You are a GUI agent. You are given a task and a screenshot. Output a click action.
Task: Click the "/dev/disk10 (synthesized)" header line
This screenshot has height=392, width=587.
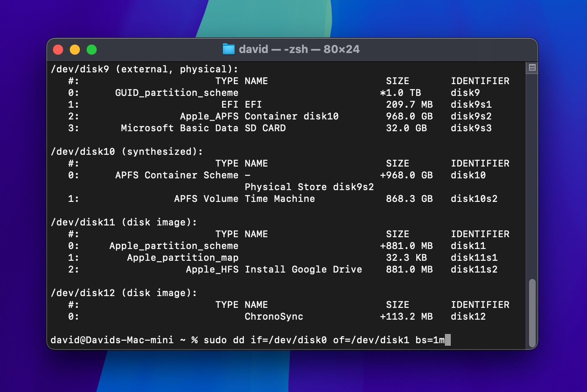tap(127, 151)
